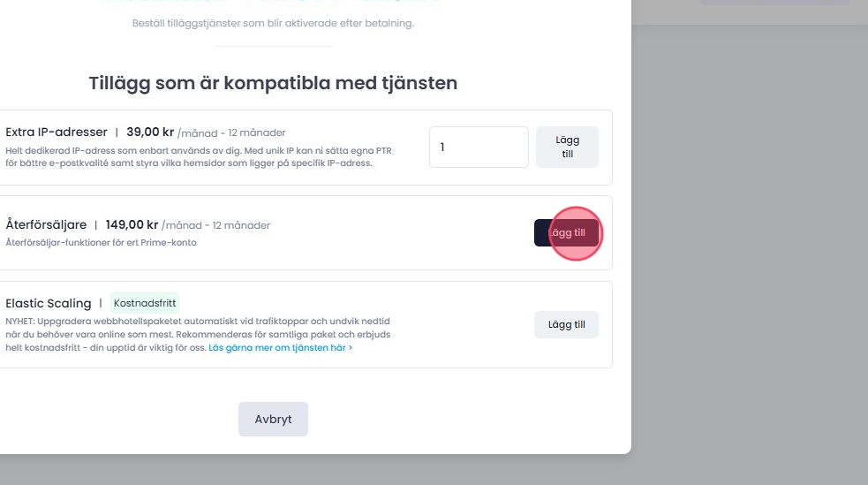Cancel the dialog with the Avbryt button
The width and height of the screenshot is (868, 485).
pyautogui.click(x=273, y=419)
